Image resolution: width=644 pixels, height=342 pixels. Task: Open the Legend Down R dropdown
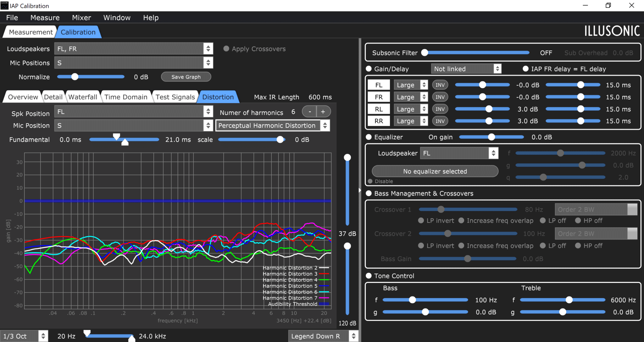coord(323,336)
